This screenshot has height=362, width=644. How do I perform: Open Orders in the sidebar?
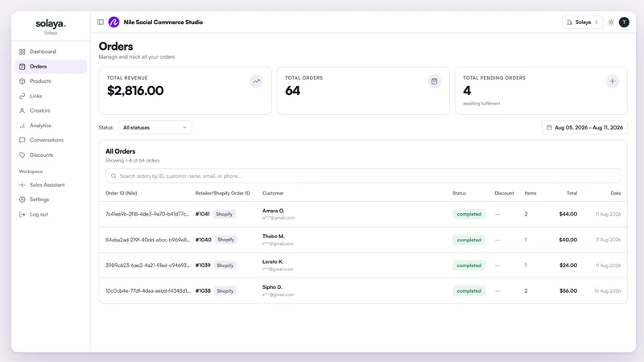[51, 67]
